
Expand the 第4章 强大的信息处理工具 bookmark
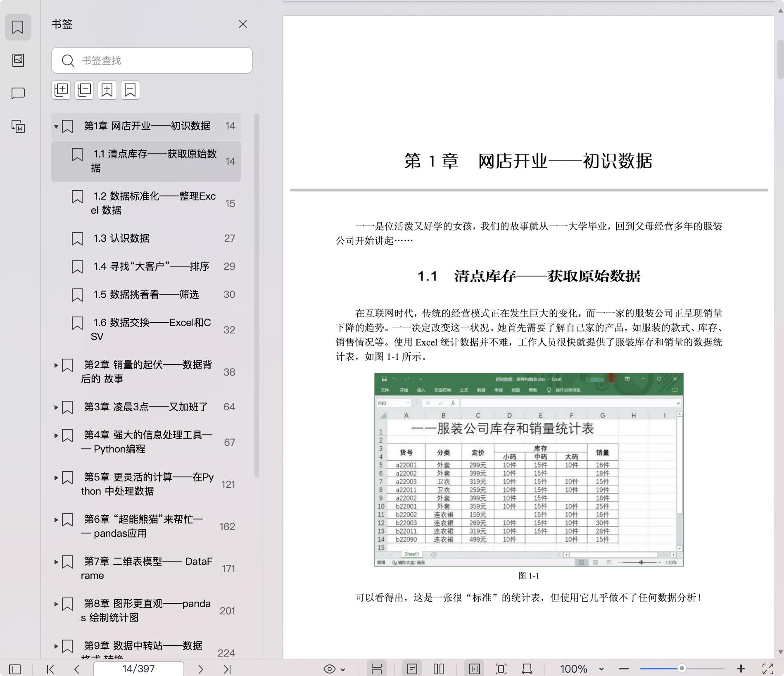point(56,435)
